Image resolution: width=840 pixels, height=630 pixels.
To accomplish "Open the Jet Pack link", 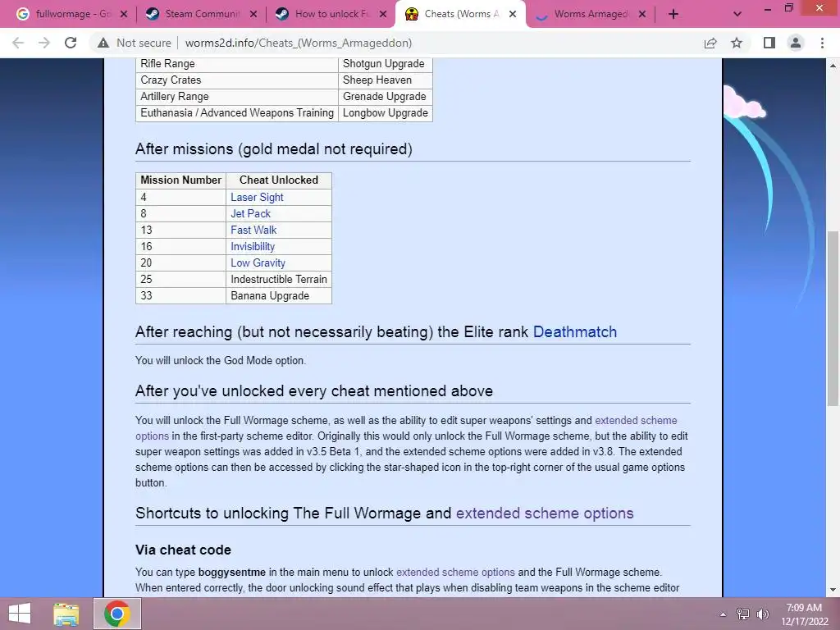I will [x=250, y=213].
